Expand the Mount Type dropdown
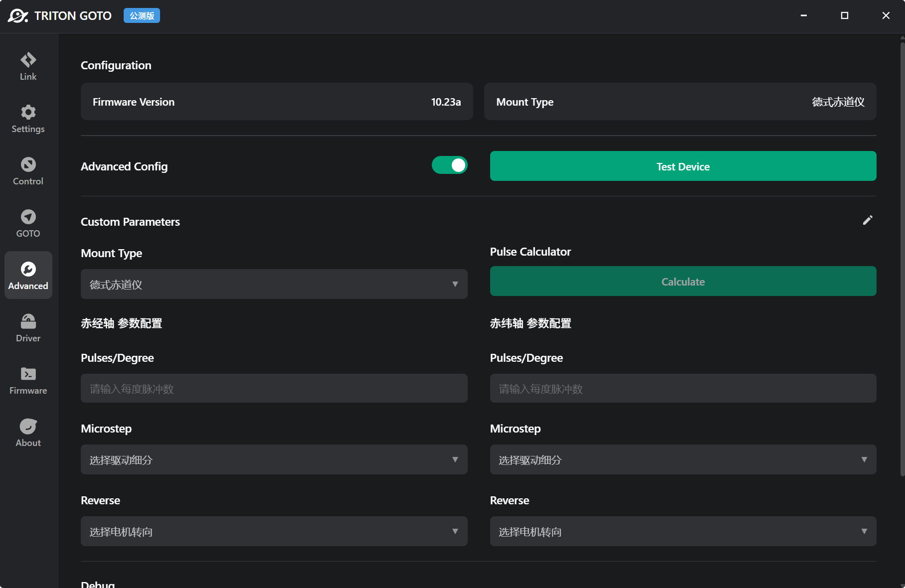The height and width of the screenshot is (588, 905). 274,284
